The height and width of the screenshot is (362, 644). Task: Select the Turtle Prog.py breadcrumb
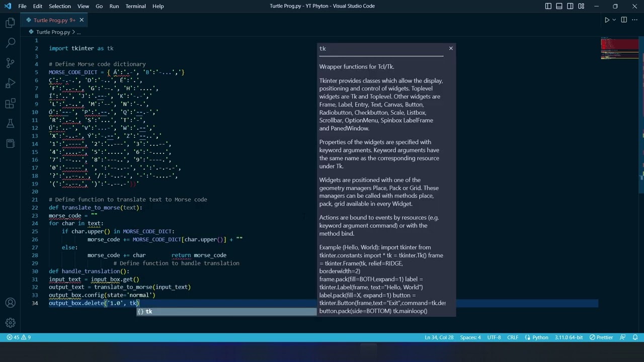tap(53, 32)
